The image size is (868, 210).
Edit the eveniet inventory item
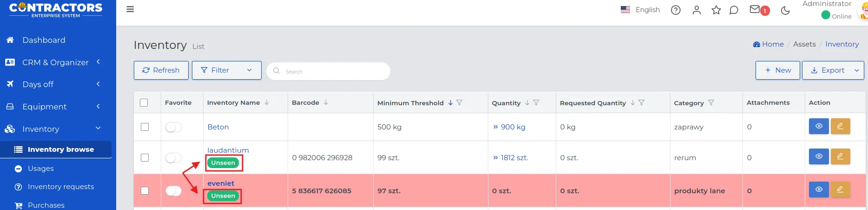point(840,190)
